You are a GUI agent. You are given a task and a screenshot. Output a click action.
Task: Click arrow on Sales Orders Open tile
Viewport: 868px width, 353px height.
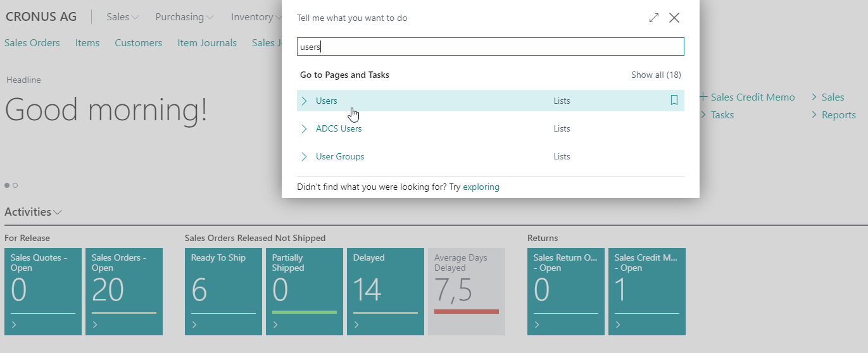coord(96,325)
